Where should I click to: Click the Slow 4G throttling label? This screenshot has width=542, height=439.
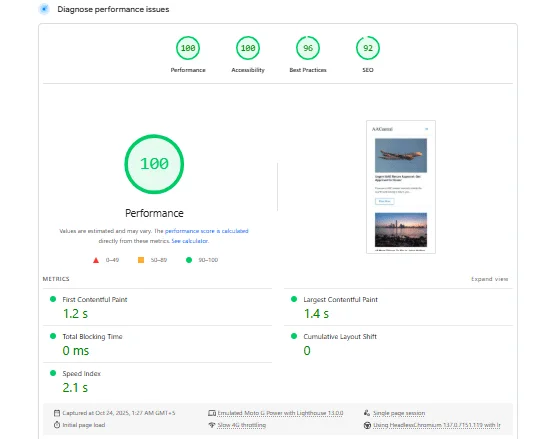(242, 425)
